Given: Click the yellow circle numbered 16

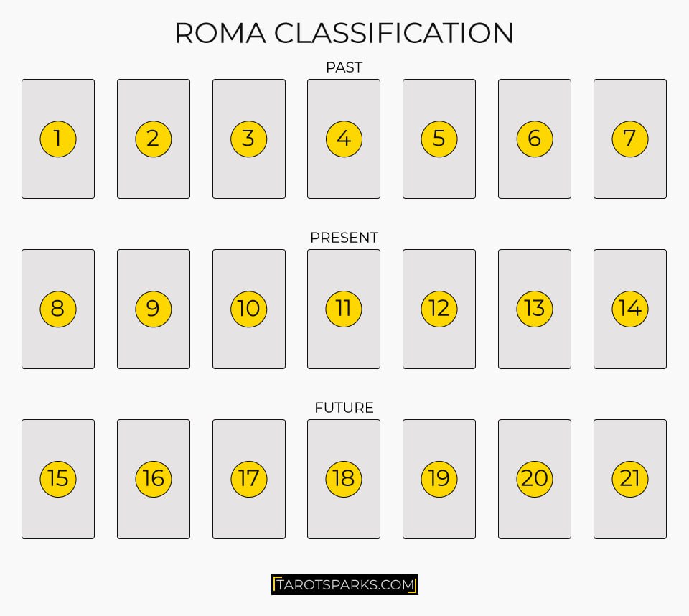Looking at the screenshot, I should [154, 480].
